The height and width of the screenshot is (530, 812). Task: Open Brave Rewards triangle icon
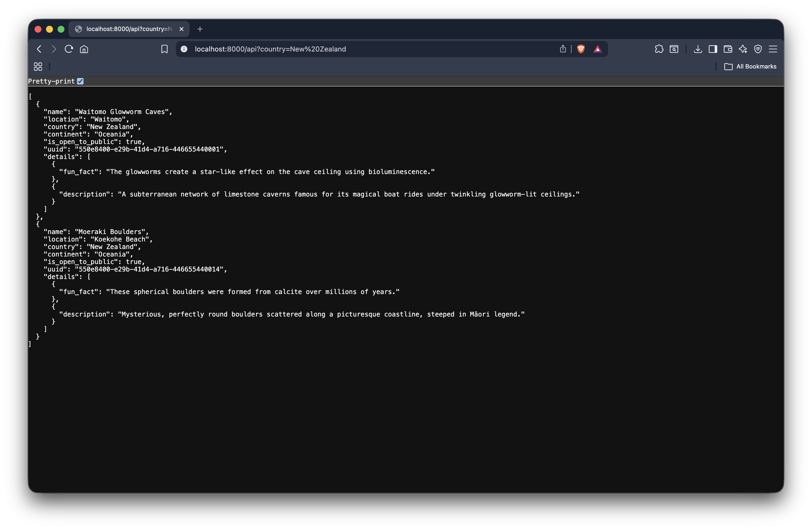click(x=598, y=49)
